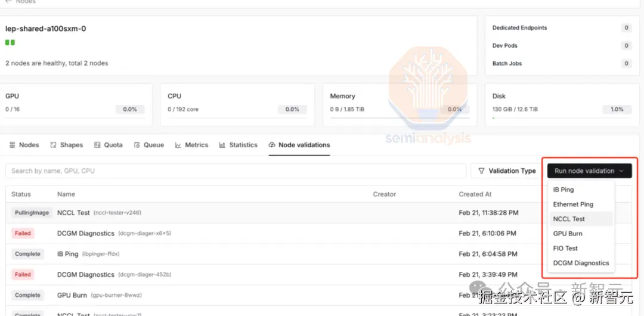Click the lep-shared-a100sxm-0 title

tap(45, 29)
